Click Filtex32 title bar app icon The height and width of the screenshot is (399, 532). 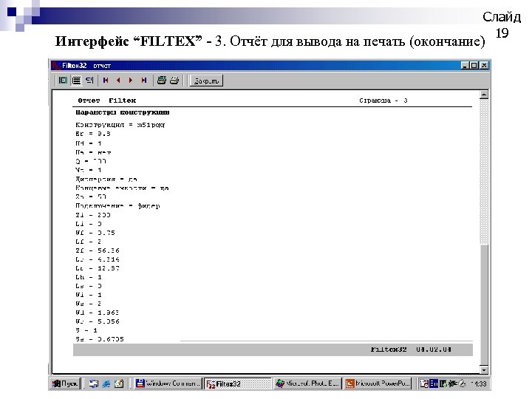tap(56, 66)
